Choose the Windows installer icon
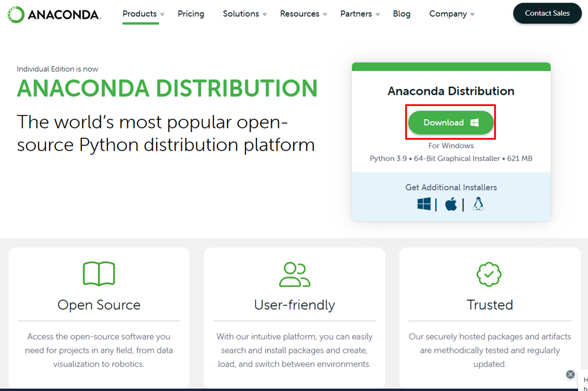This screenshot has width=588, height=391. (x=424, y=204)
